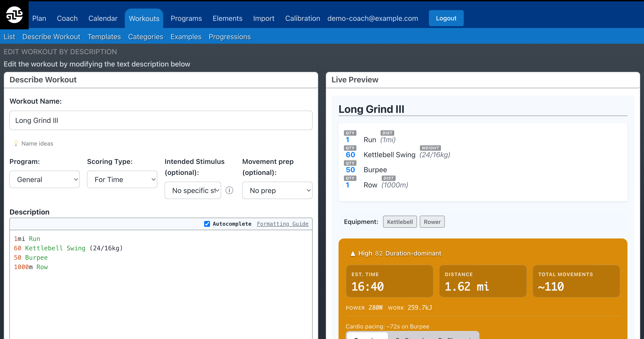644x339 pixels.
Task: Click the site logo icon
Action: click(14, 15)
